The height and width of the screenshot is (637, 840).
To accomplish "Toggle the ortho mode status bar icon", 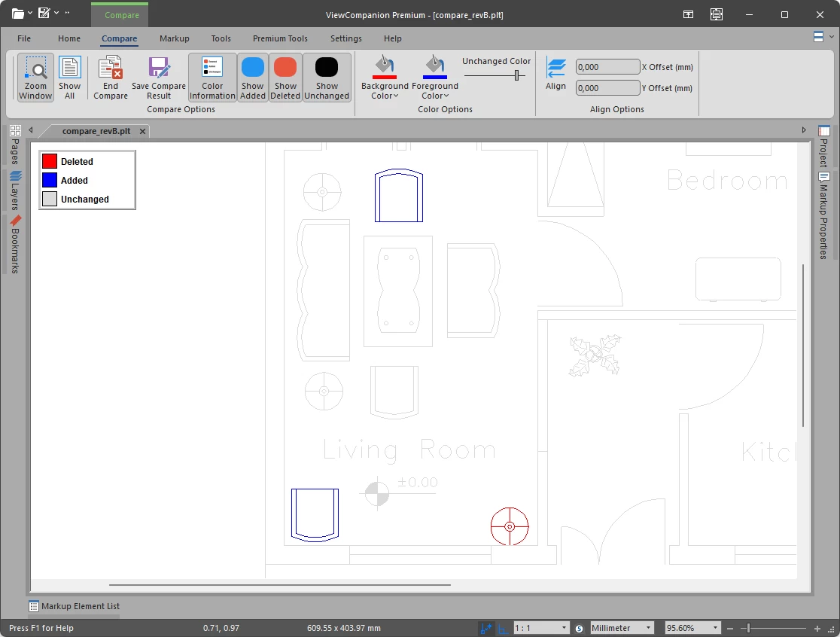I will pos(503,629).
